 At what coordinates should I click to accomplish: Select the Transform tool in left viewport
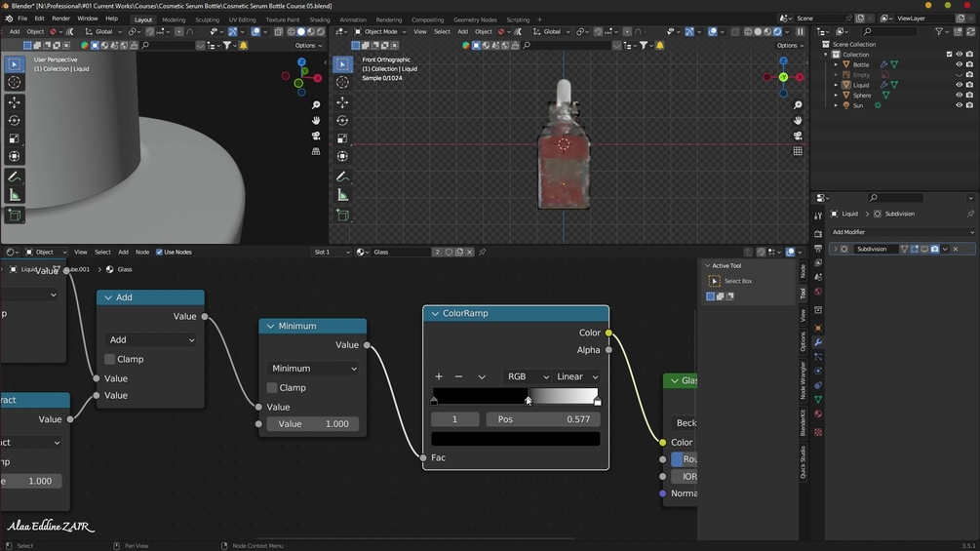(15, 156)
